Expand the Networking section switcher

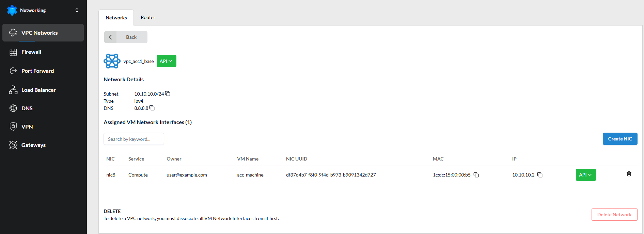coord(77,10)
